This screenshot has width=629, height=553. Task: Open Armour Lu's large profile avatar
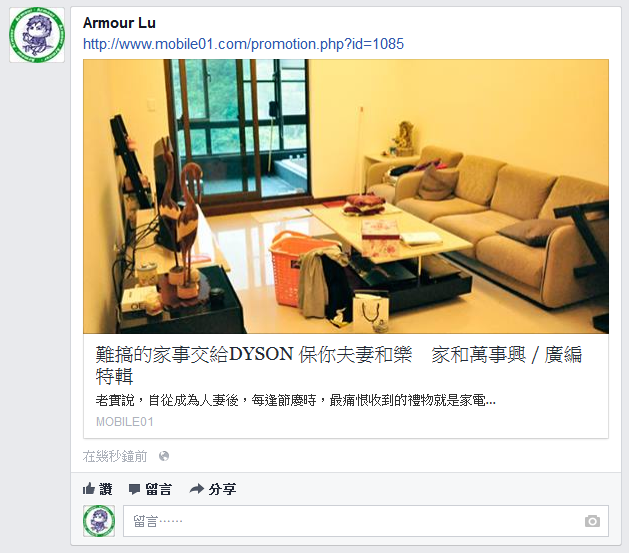click(x=37, y=35)
